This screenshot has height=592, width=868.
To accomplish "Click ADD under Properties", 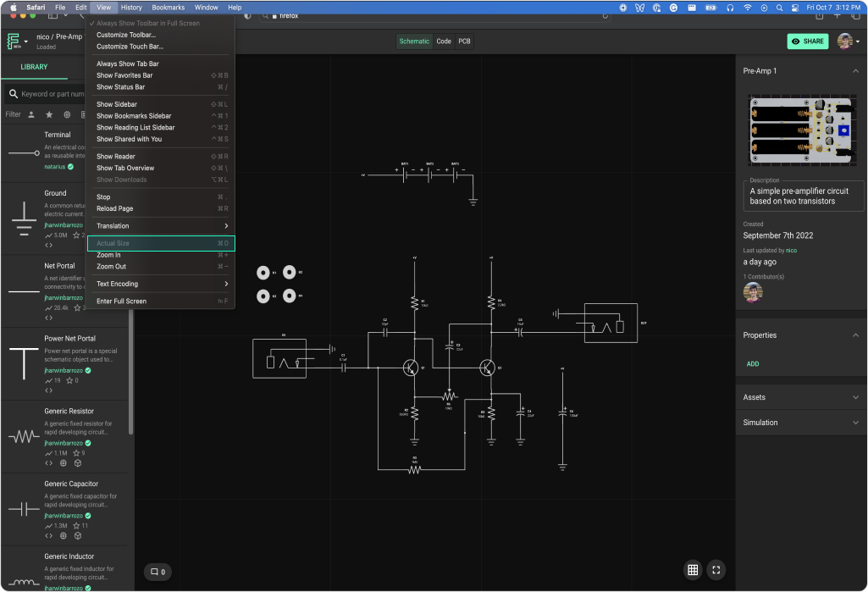I will [x=753, y=364].
